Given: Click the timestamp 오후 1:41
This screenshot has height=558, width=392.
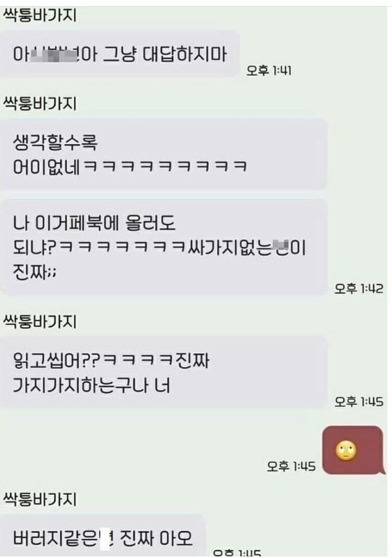Looking at the screenshot, I should tap(269, 71).
